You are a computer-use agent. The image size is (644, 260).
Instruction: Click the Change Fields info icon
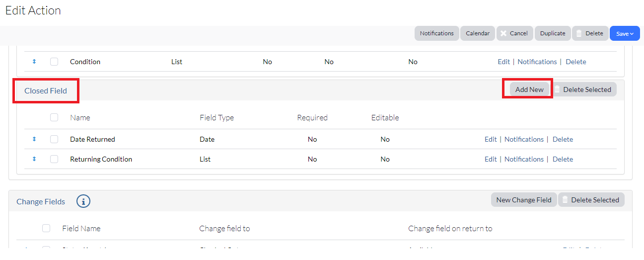(83, 201)
